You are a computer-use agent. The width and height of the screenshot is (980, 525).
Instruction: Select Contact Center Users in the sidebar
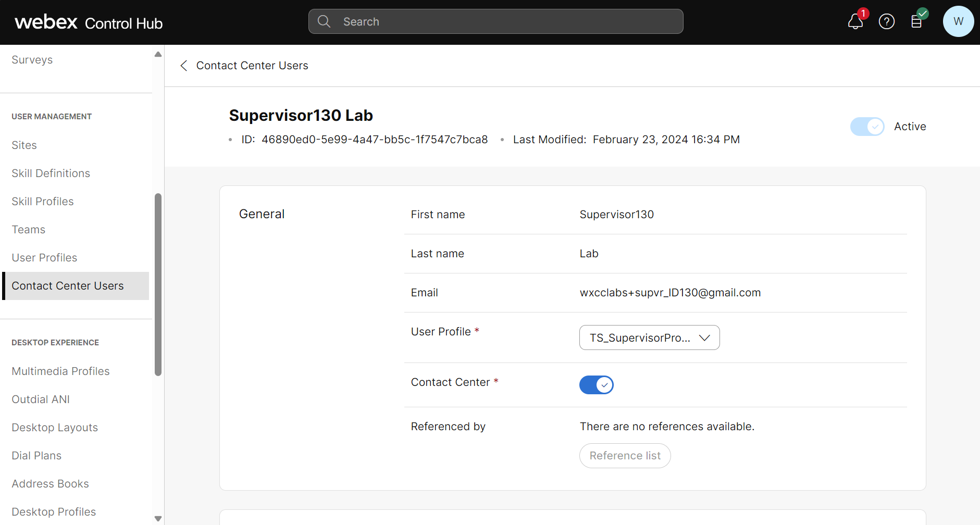(x=76, y=286)
